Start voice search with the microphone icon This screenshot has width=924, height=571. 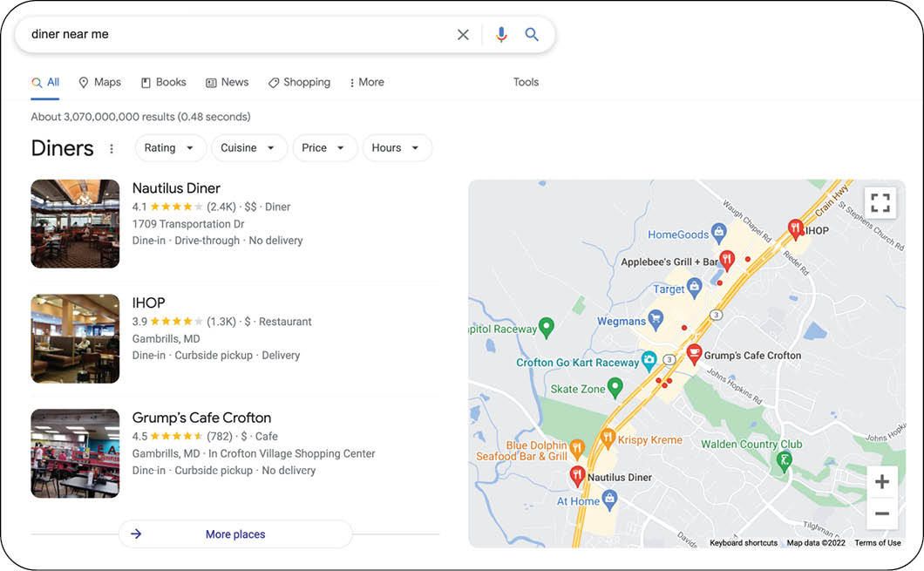[x=501, y=35]
